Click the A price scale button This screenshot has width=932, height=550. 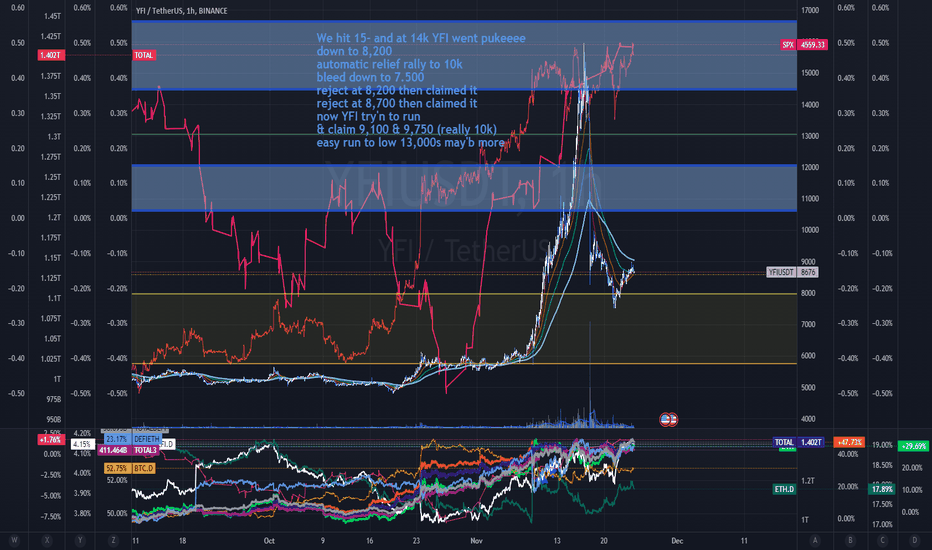(x=815, y=540)
